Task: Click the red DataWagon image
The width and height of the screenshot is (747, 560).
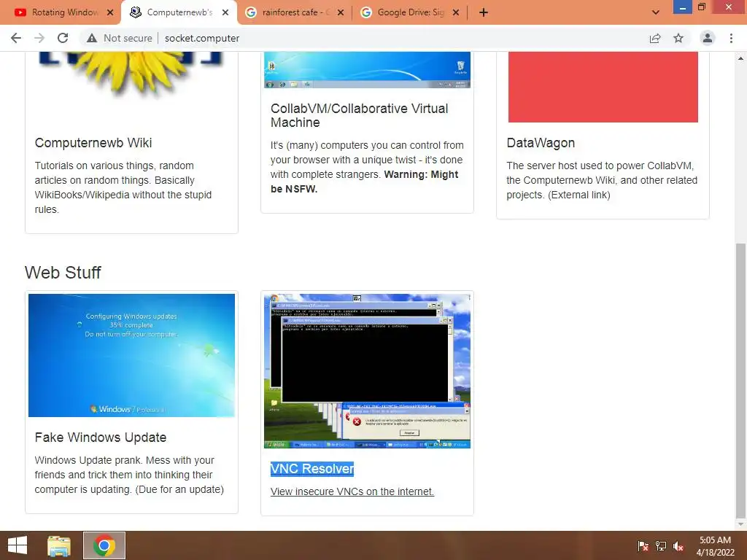Action: pos(603,87)
